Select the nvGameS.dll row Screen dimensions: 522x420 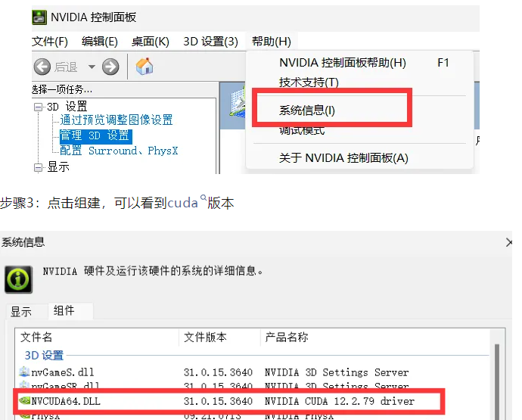pyautogui.click(x=253, y=372)
